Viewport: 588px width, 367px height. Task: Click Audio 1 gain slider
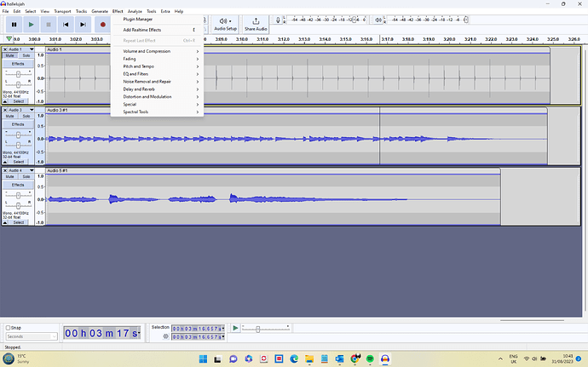(x=18, y=74)
